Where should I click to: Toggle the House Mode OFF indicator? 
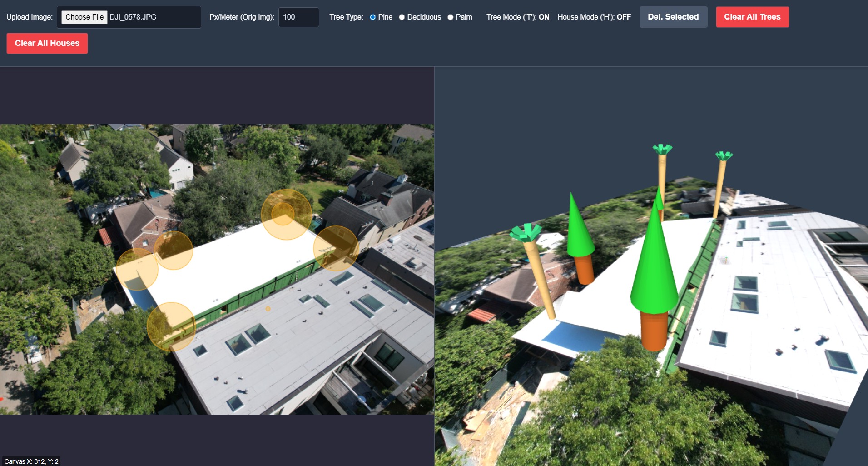(x=594, y=17)
